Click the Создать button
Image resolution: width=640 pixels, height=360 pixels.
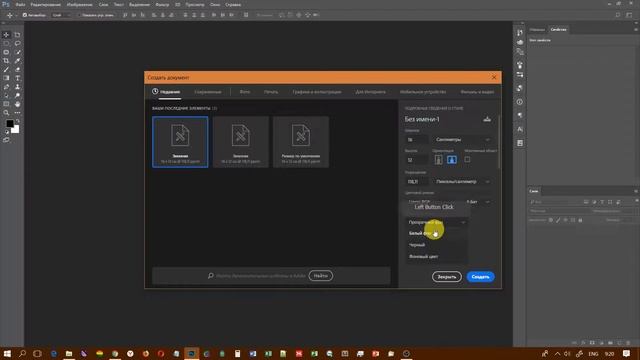tap(480, 277)
